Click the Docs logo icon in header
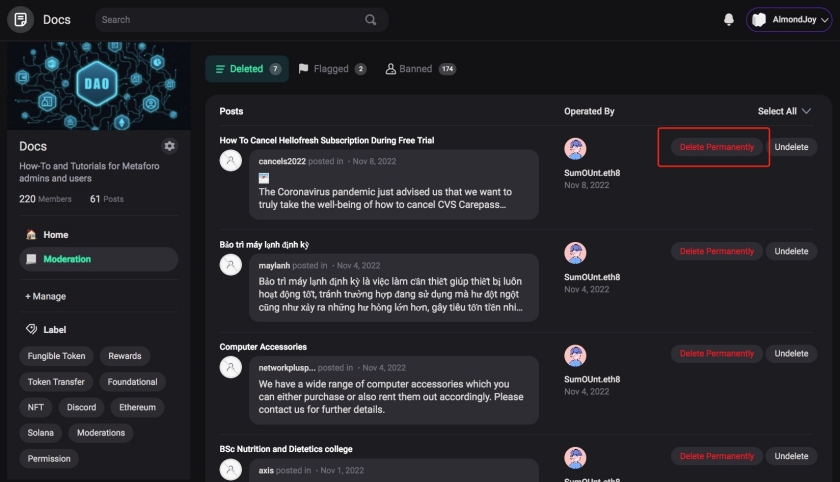This screenshot has width=840, height=482. point(20,20)
